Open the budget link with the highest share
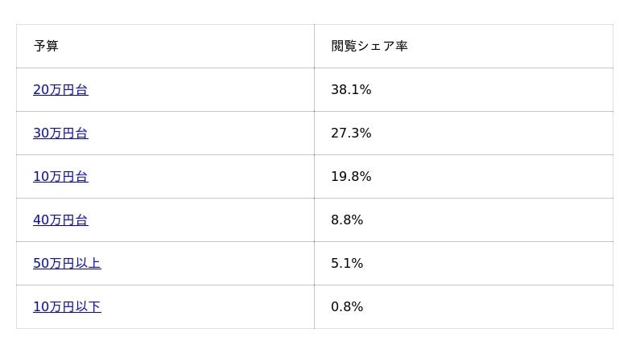The image size is (644, 353). tap(60, 90)
